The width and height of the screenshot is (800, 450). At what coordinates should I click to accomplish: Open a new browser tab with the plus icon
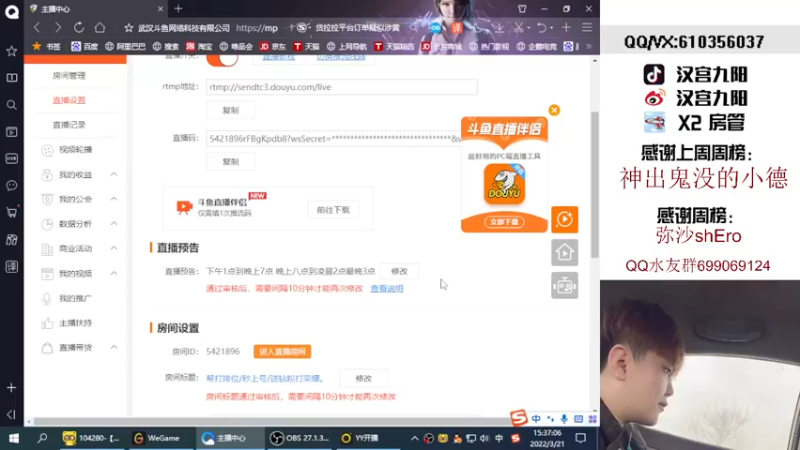(x=178, y=9)
